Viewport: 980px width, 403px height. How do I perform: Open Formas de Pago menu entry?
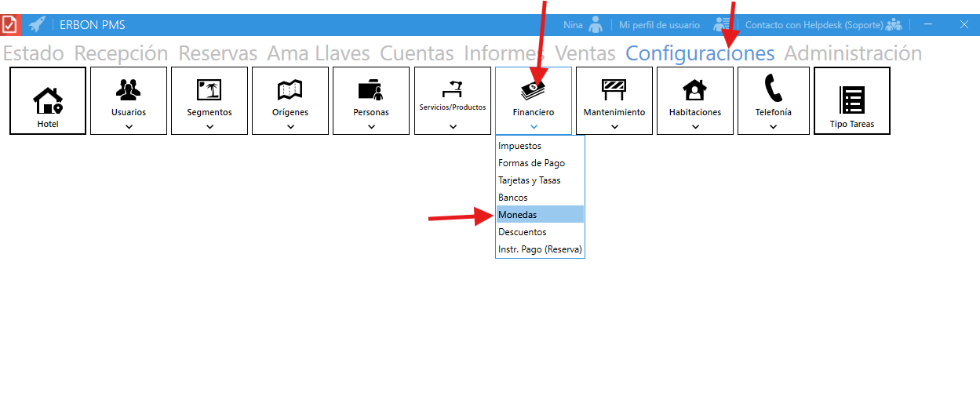pyautogui.click(x=531, y=163)
